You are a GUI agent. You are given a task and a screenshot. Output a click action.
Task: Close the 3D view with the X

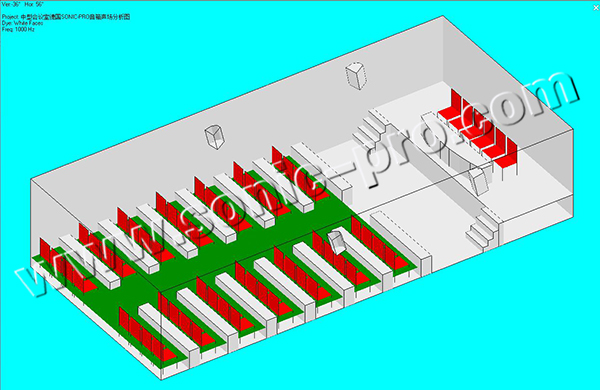coord(596,8)
